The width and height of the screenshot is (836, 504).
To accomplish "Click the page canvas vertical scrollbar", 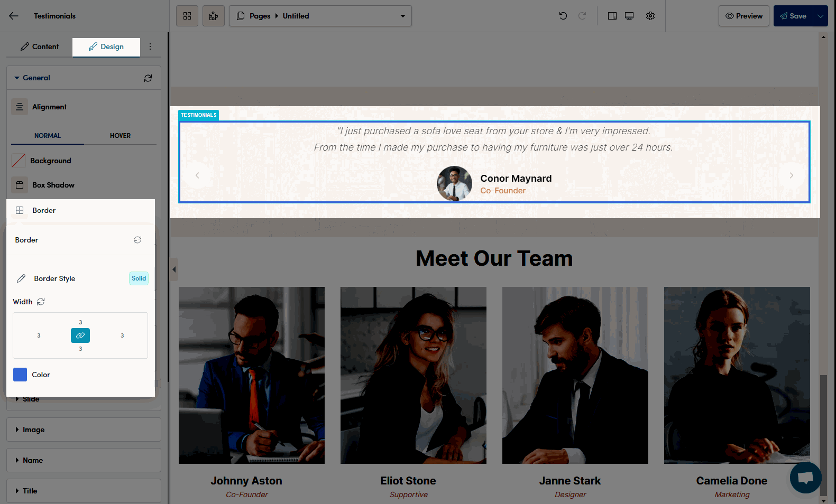I will (823, 435).
